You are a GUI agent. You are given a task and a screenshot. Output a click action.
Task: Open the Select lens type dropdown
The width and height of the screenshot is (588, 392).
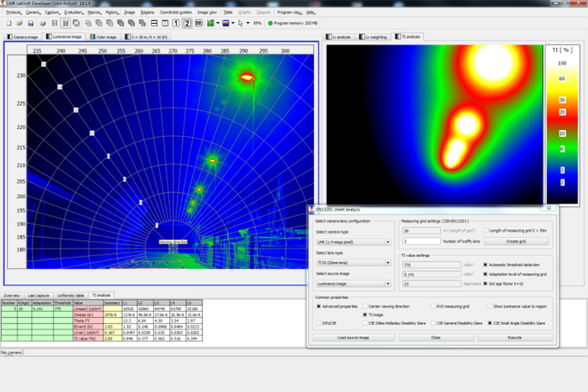coord(354,263)
